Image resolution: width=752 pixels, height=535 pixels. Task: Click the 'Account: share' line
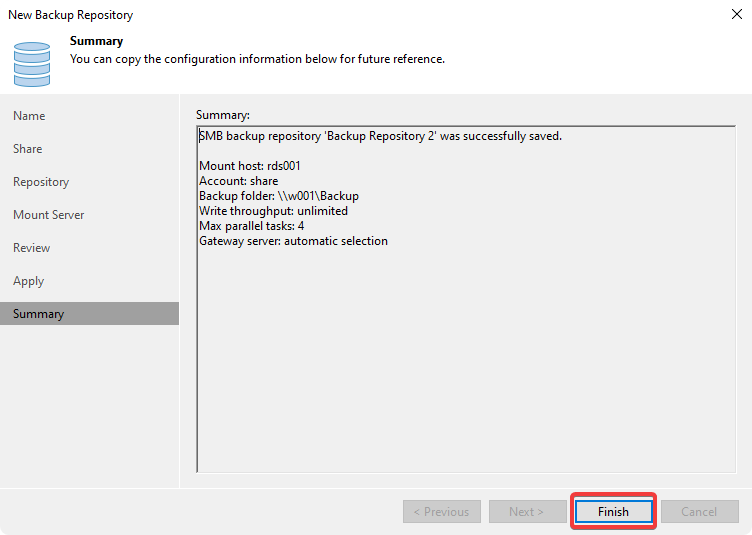coord(239,181)
